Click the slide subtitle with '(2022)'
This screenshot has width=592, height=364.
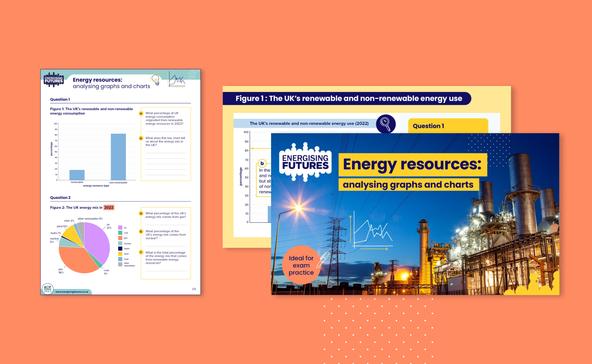[309, 123]
